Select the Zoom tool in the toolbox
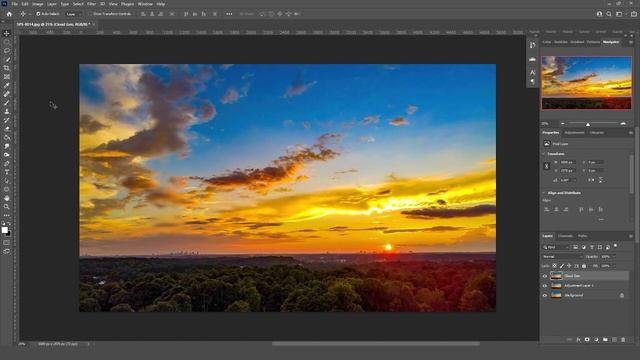The image size is (640, 360). point(7,207)
